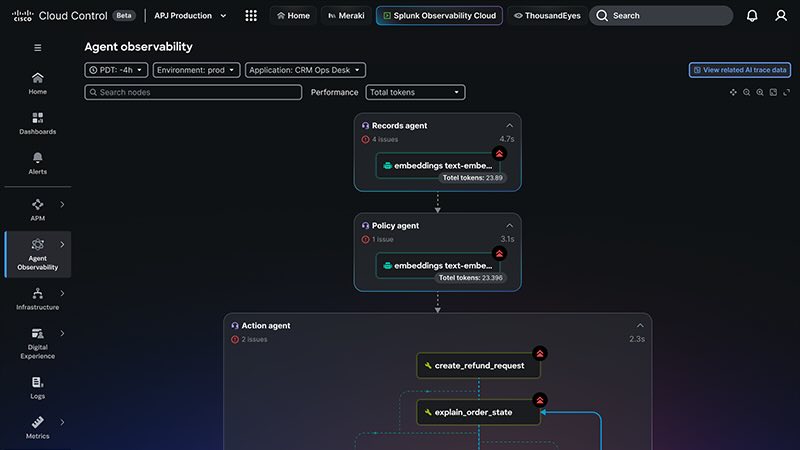Toggle the hamburger sidebar menu

(x=38, y=47)
